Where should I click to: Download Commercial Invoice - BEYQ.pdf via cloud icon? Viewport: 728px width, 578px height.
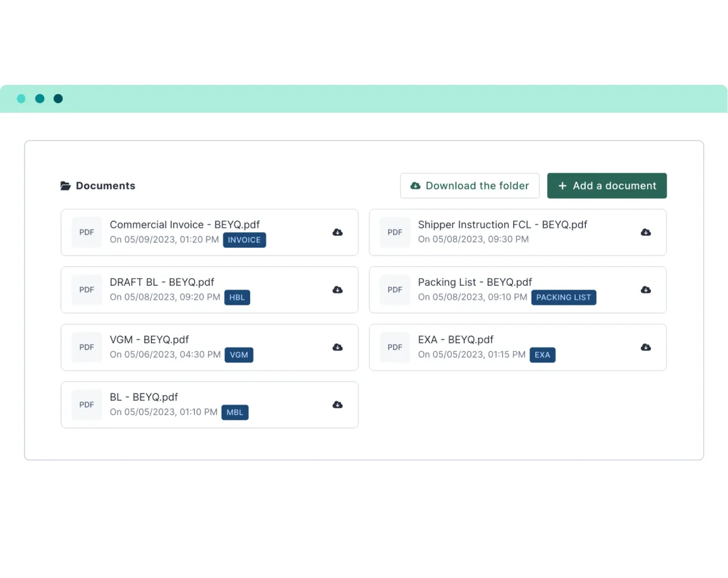337,232
